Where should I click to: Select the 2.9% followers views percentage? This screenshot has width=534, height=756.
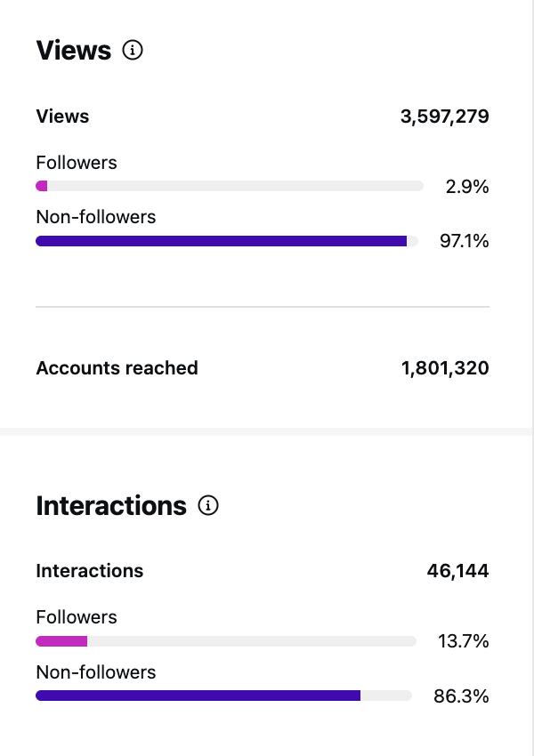[467, 187]
